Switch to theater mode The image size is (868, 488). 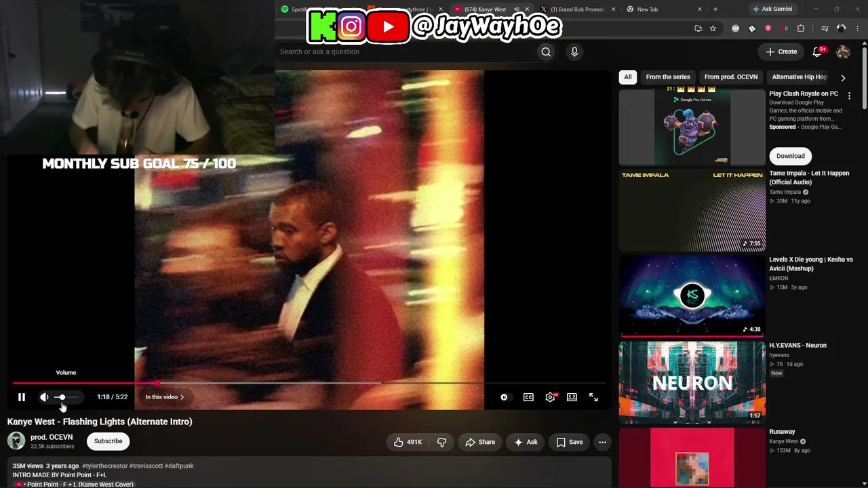[x=572, y=397]
